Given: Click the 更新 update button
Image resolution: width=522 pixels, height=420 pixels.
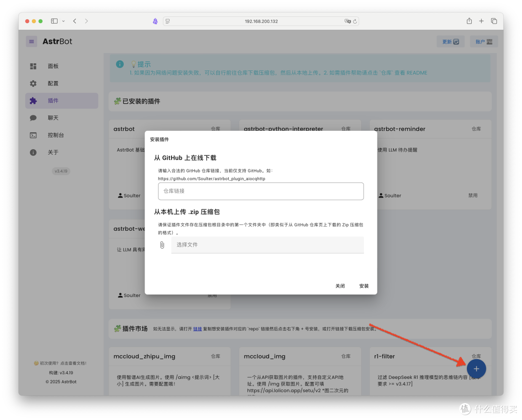Looking at the screenshot, I should click(x=450, y=42).
